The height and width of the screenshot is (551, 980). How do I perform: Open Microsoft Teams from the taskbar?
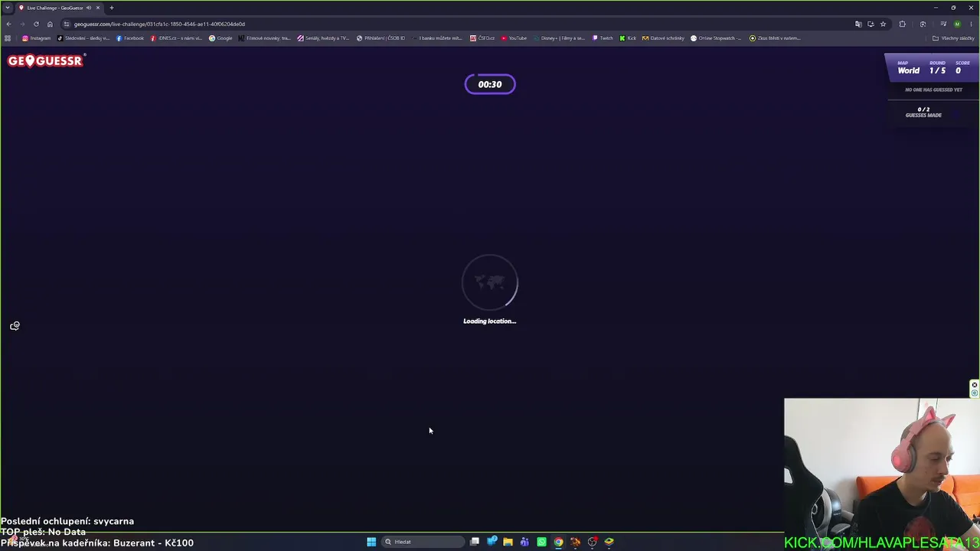point(524,542)
